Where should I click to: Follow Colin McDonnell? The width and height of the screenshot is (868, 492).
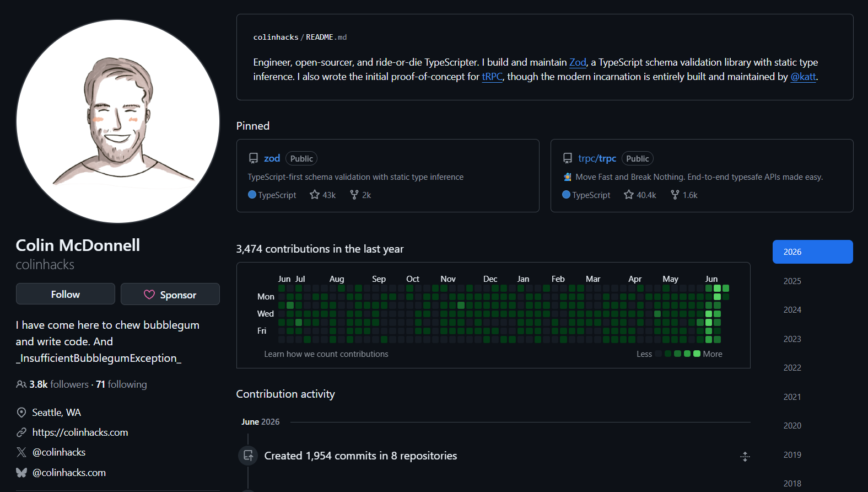(x=66, y=294)
